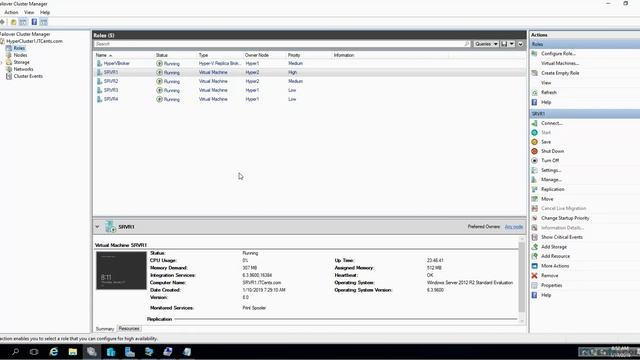Click the High priority cell for SRVR1
Viewport: 640px width, 360px height.
[x=292, y=72]
